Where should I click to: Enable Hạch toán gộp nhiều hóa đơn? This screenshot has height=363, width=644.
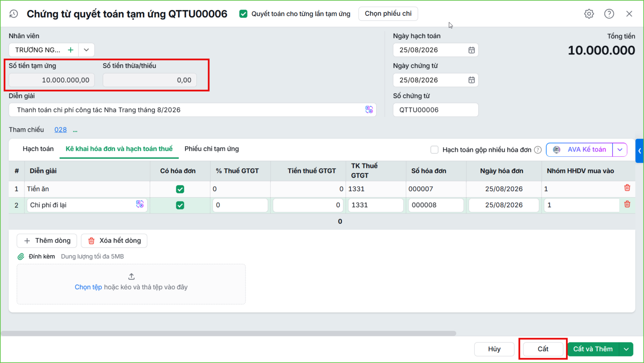click(434, 150)
